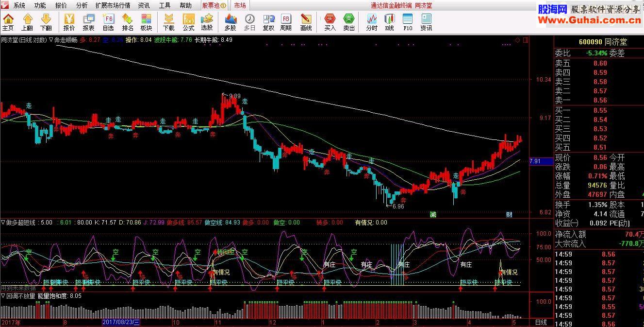This screenshot has height=327, width=644.
Task: Select the 画线 drawing tool icon
Action: [x=306, y=22]
